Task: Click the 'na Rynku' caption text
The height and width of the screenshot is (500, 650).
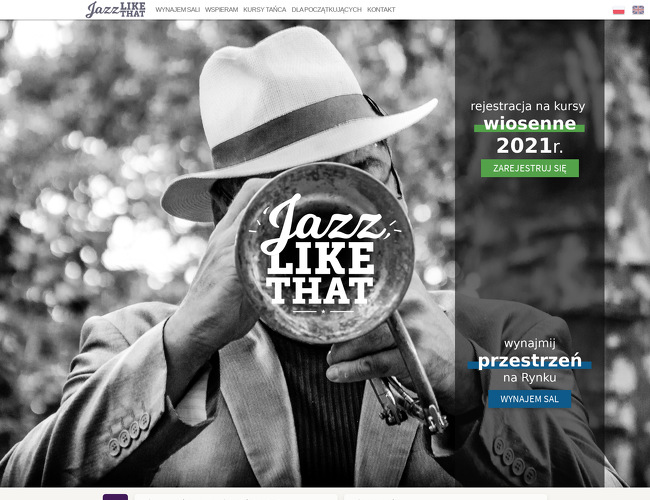Action: tap(529, 378)
